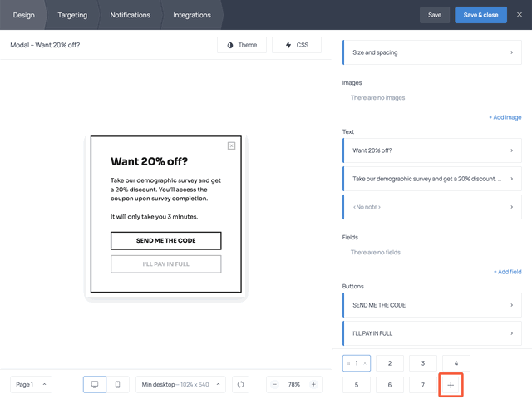The height and width of the screenshot is (399, 532).
Task: Click the Add image link
Action: click(505, 117)
